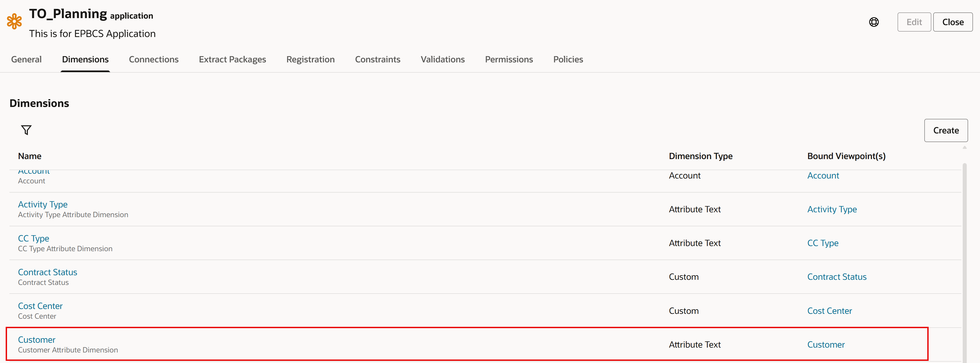Viewport: 980px width, 363px height.
Task: Click Custom type in Cost Center row
Action: [x=684, y=311]
